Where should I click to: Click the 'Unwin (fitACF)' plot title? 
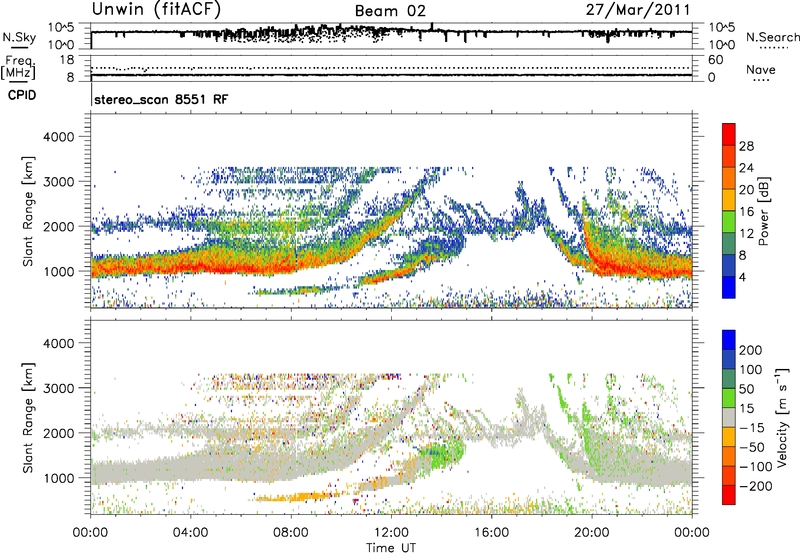[x=156, y=9]
